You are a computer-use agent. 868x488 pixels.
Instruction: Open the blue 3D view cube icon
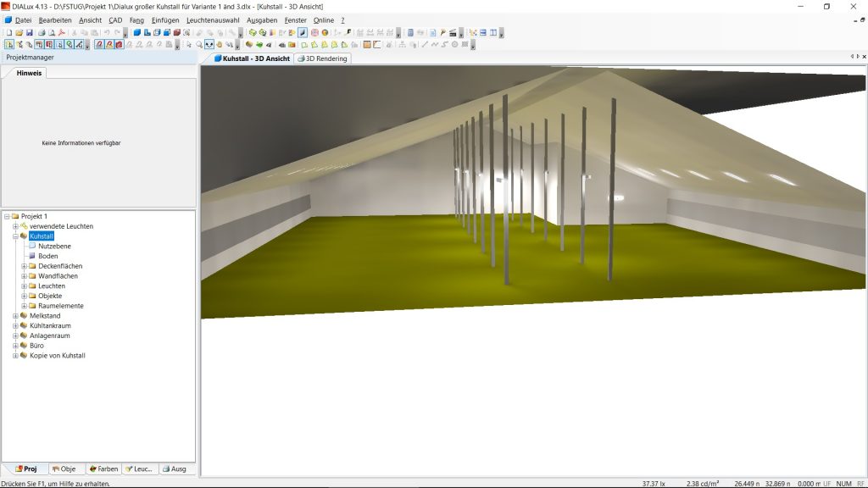pos(136,33)
